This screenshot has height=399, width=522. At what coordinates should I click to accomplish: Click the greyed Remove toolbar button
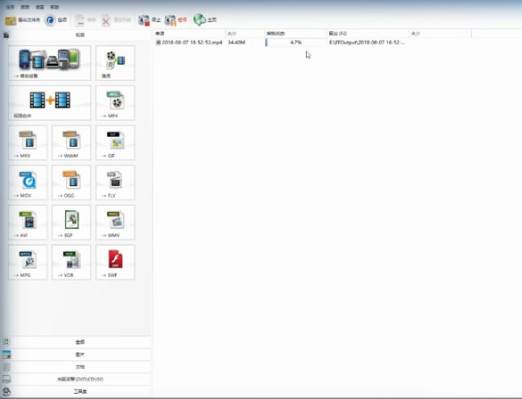pyautogui.click(x=85, y=20)
